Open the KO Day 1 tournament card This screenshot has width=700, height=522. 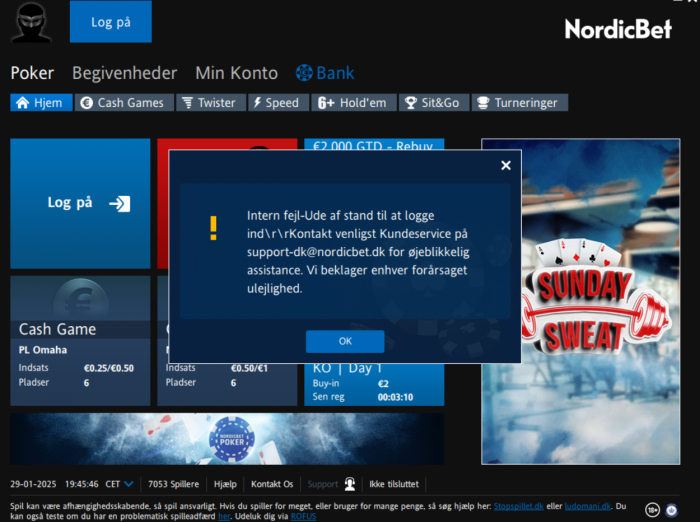pos(374,384)
